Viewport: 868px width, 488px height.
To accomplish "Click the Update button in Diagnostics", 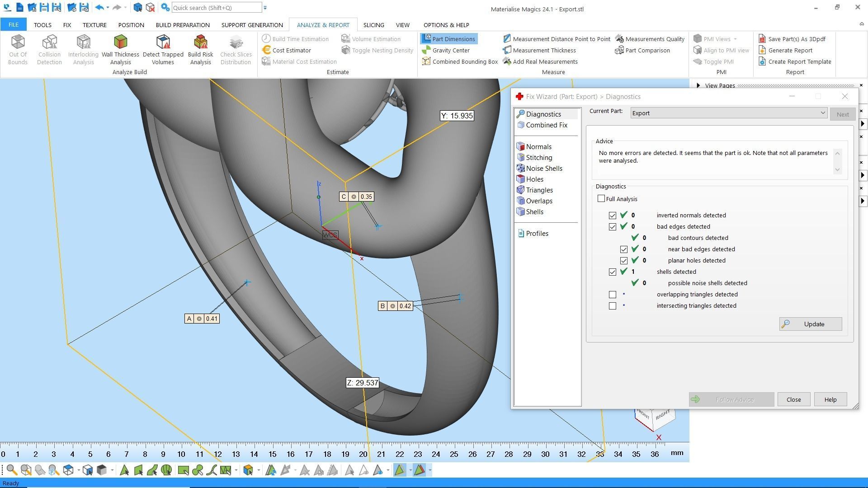I will (x=811, y=324).
